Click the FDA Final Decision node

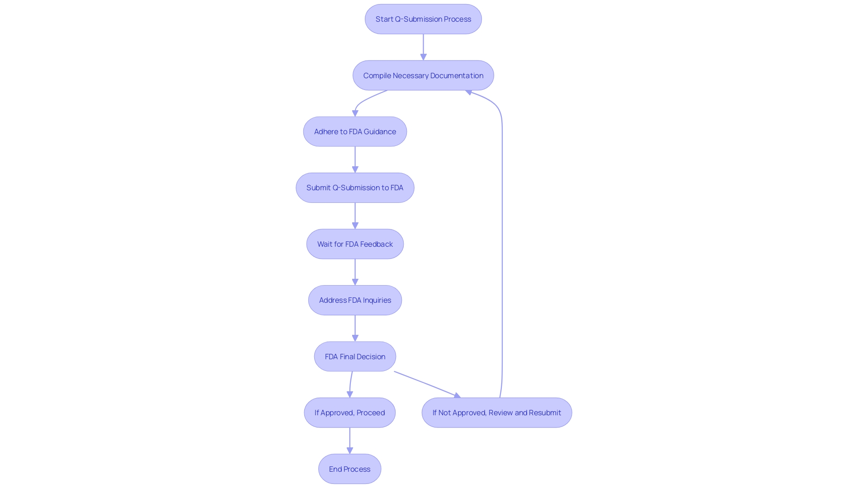pyautogui.click(x=355, y=356)
